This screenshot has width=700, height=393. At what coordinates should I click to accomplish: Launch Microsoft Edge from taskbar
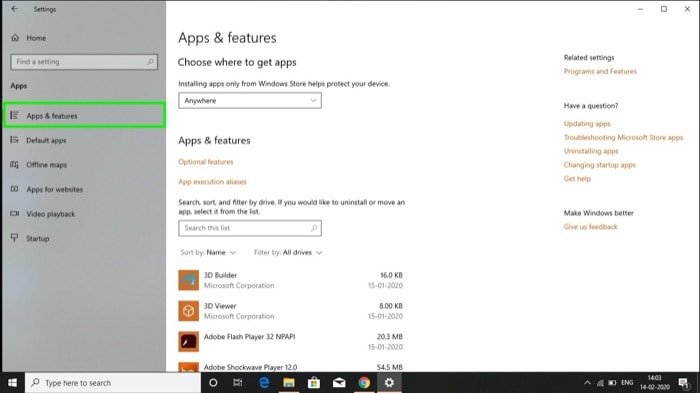click(264, 383)
